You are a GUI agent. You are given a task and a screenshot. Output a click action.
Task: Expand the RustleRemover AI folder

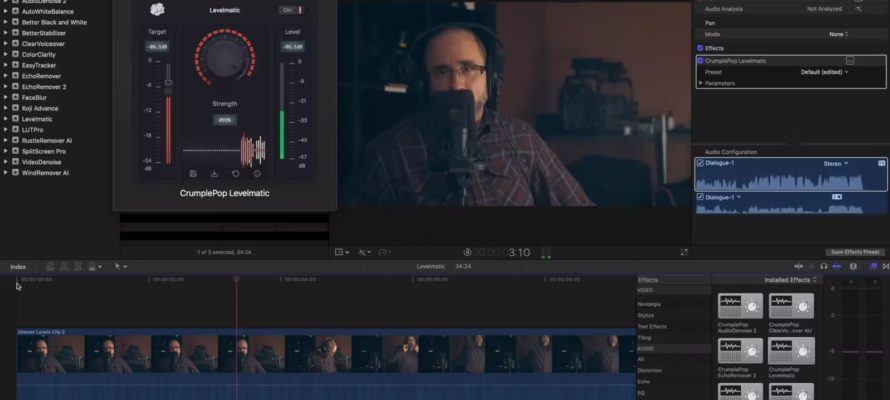6,141
